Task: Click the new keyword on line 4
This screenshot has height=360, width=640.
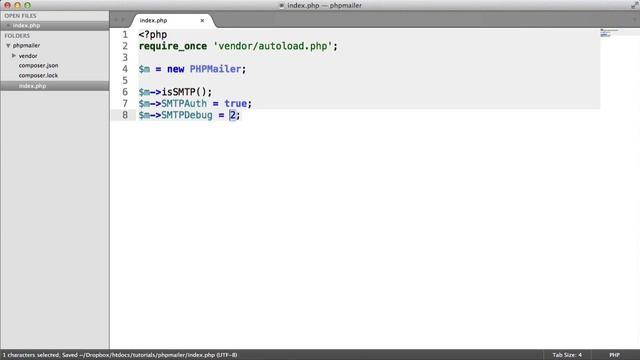Action: click(176, 69)
